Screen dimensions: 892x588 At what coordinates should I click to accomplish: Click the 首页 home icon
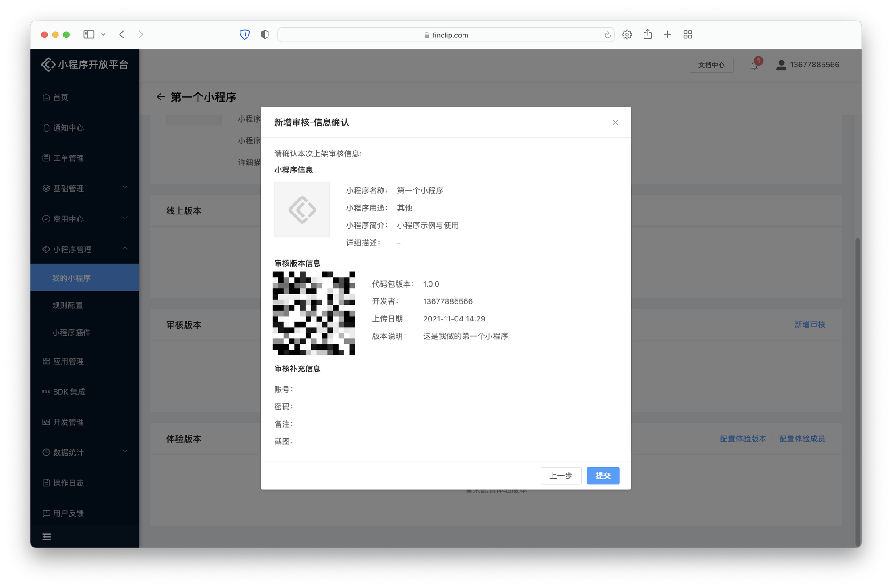coord(46,97)
